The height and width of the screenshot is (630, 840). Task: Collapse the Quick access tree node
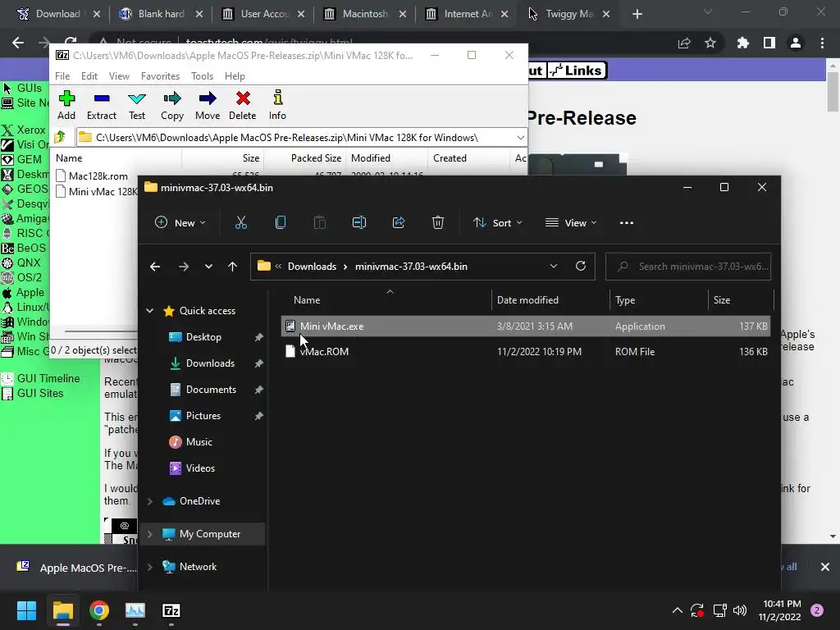(x=150, y=311)
